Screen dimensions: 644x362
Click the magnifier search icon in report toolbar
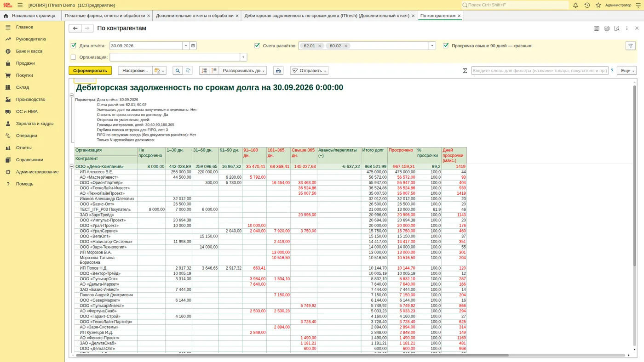click(178, 71)
